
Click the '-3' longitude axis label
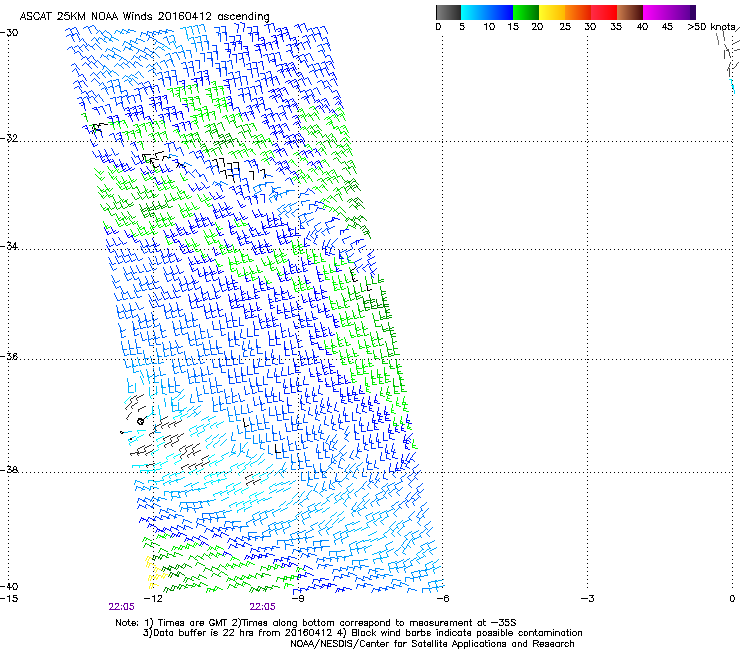click(587, 599)
